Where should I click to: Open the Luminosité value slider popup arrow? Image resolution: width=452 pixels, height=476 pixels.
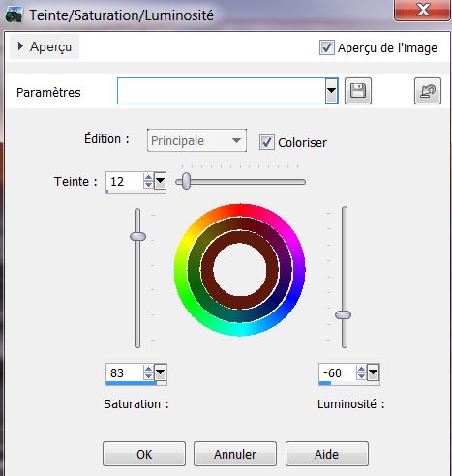click(373, 372)
